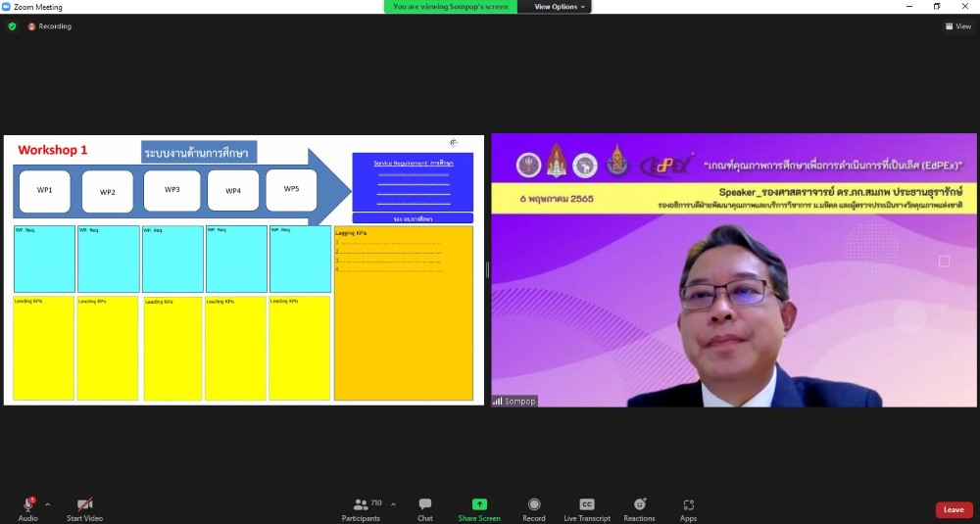
Task: Click the 'You are viewing Sompop's screen' banner
Action: click(450, 7)
